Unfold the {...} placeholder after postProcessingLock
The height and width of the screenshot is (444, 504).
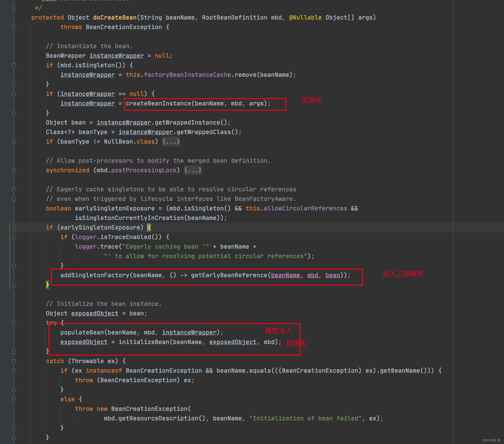pos(193,170)
